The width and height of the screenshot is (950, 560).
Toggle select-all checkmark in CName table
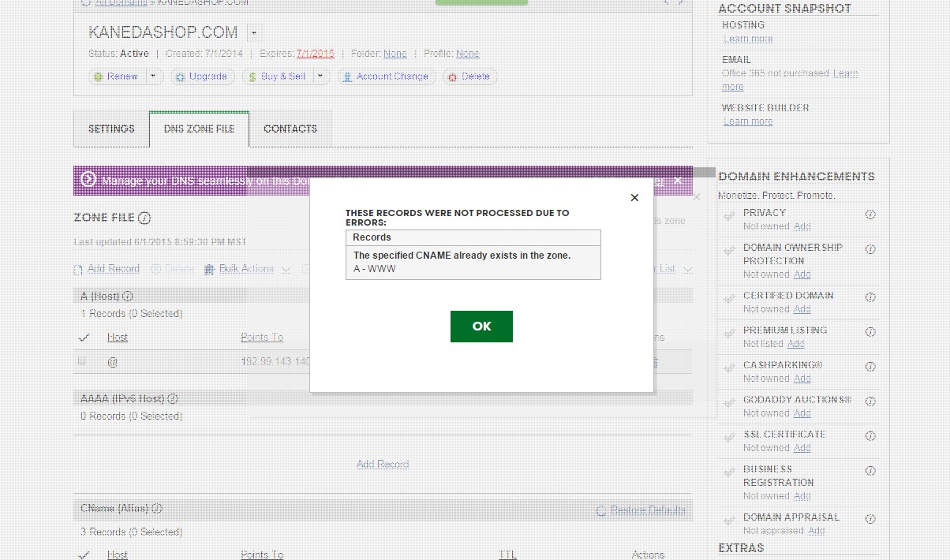pyautogui.click(x=84, y=555)
